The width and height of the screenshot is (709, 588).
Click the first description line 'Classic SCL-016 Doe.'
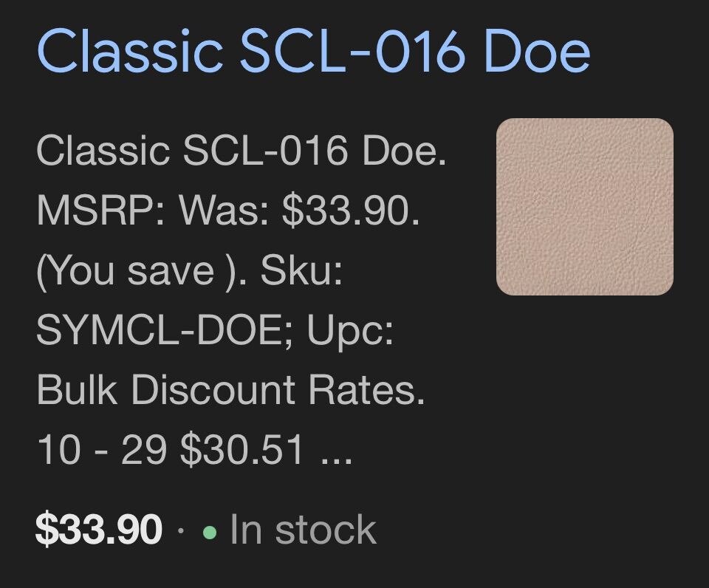click(x=242, y=151)
